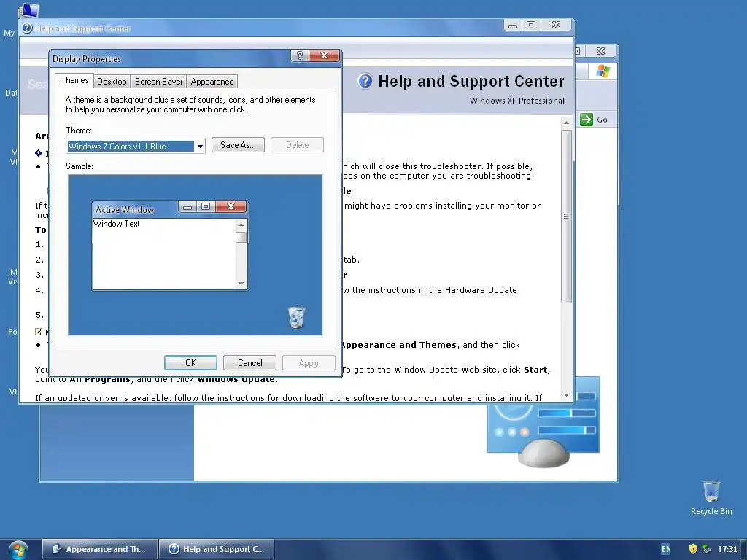Select the Appearance tab
Screen dimensions: 747x560
click(x=212, y=82)
